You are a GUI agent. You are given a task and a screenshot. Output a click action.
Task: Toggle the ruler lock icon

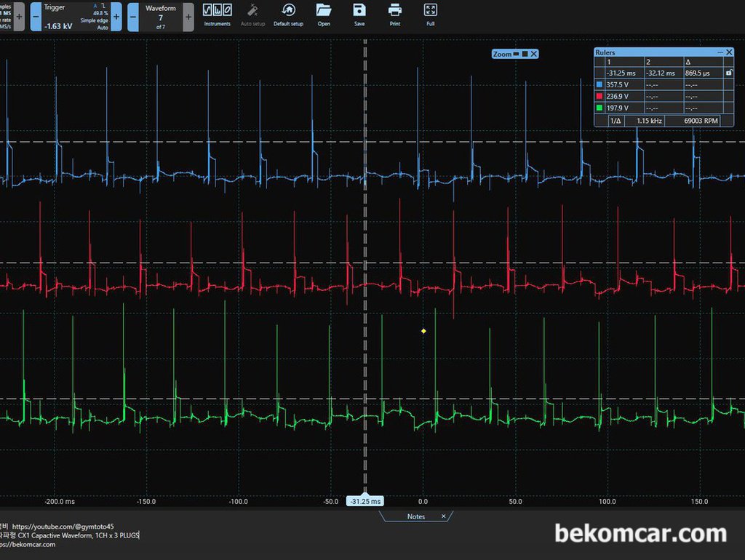coord(730,73)
